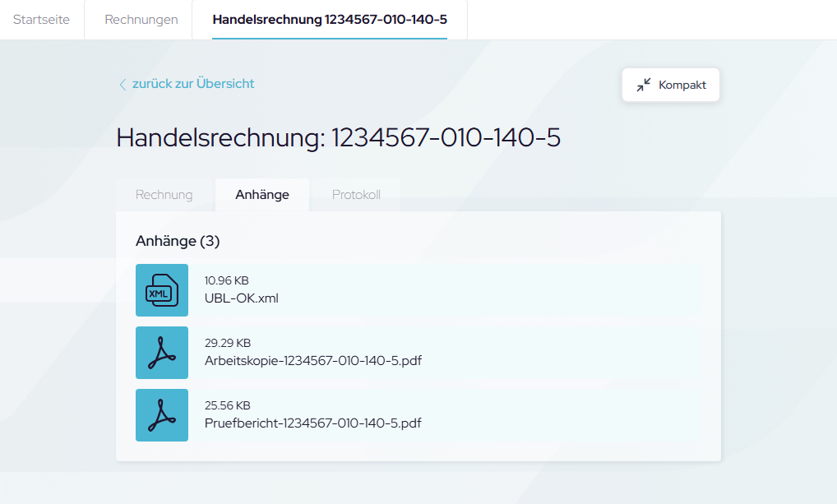Open the Rechnungen tab
837x504 pixels.
click(141, 20)
